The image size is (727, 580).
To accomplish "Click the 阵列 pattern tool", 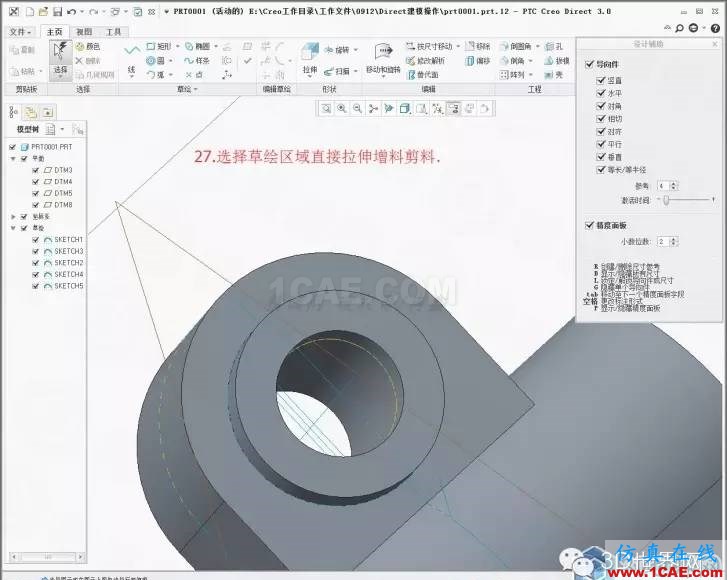I will (513, 74).
